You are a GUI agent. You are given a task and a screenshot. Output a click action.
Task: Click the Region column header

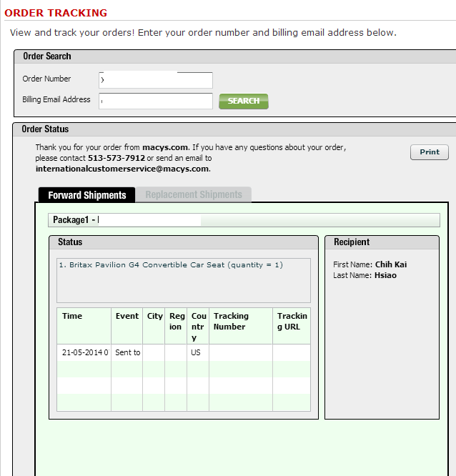(176, 326)
